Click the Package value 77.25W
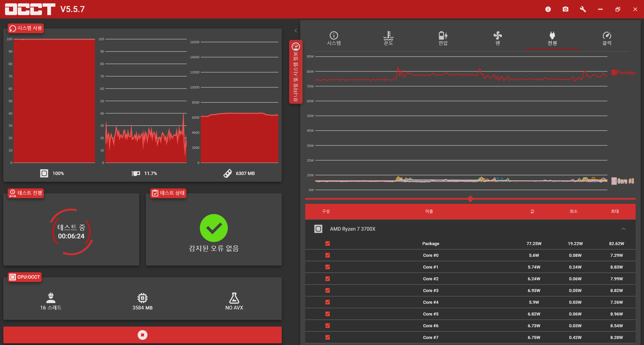Image resolution: width=644 pixels, height=345 pixels. click(534, 243)
